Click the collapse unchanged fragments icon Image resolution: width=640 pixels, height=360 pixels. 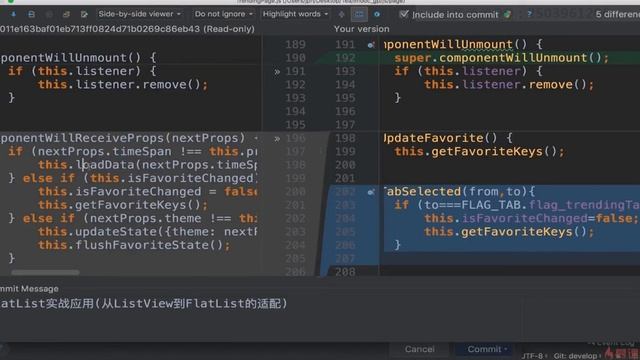click(341, 14)
